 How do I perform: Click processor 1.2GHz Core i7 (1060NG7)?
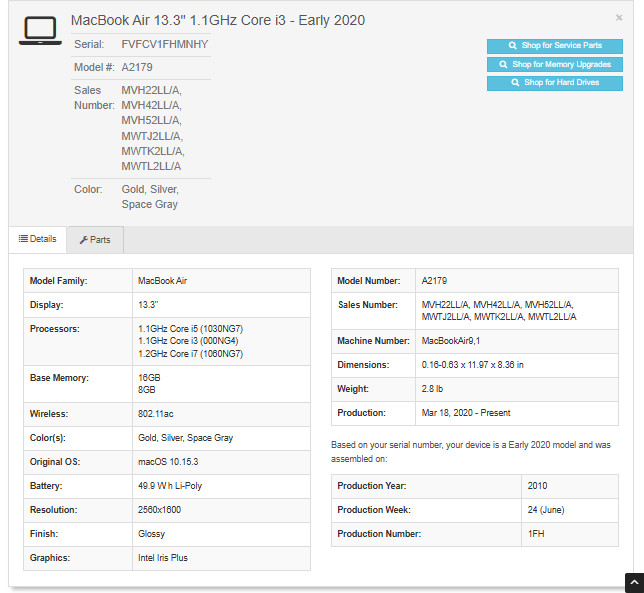(x=190, y=354)
